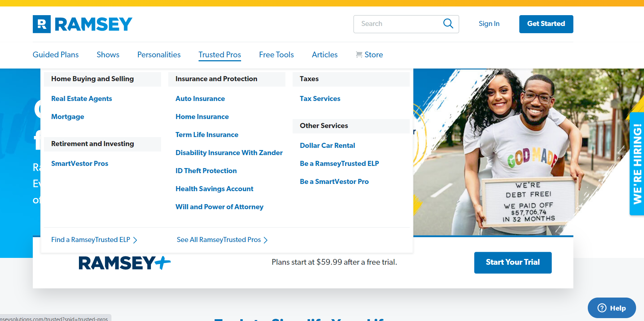Click the Store shopping cart icon
The image size is (644, 321).
coord(359,54)
